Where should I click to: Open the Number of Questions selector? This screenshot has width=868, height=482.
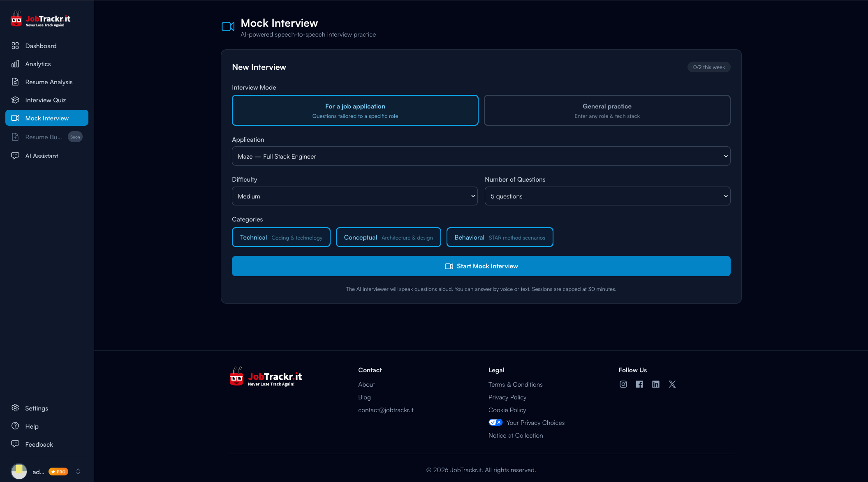[x=607, y=196]
